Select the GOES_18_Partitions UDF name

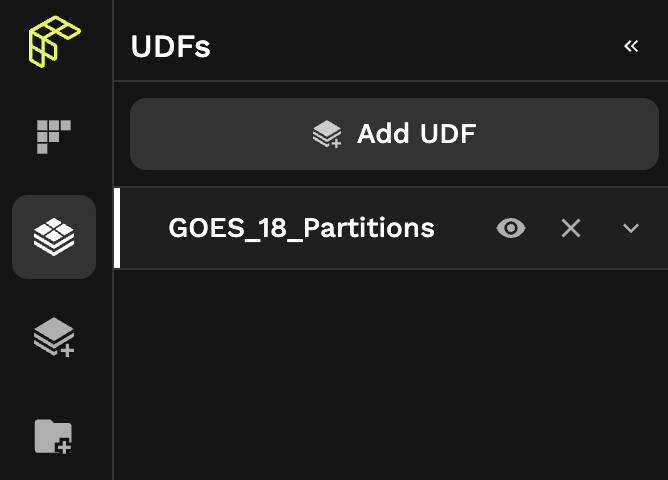pos(301,228)
